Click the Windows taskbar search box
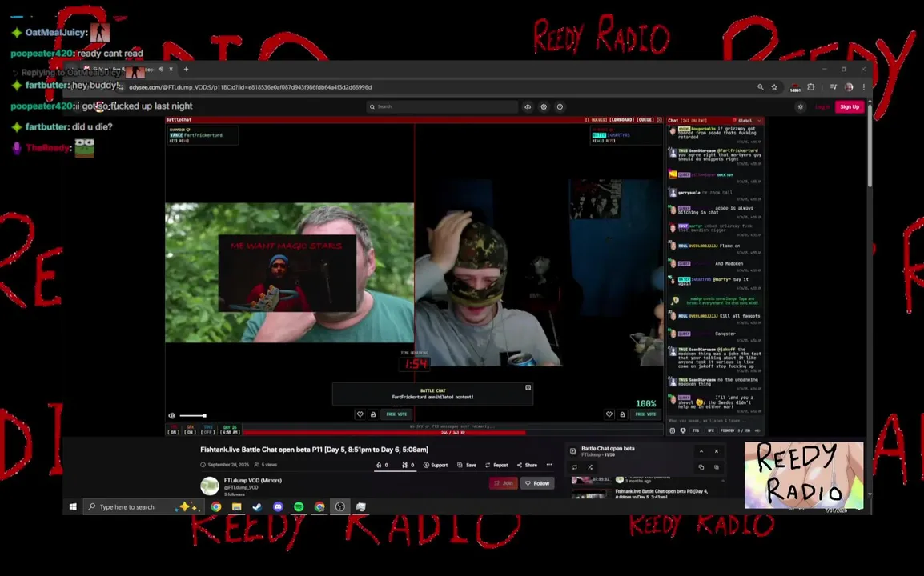Screen dimensions: 924x576 click(143, 506)
